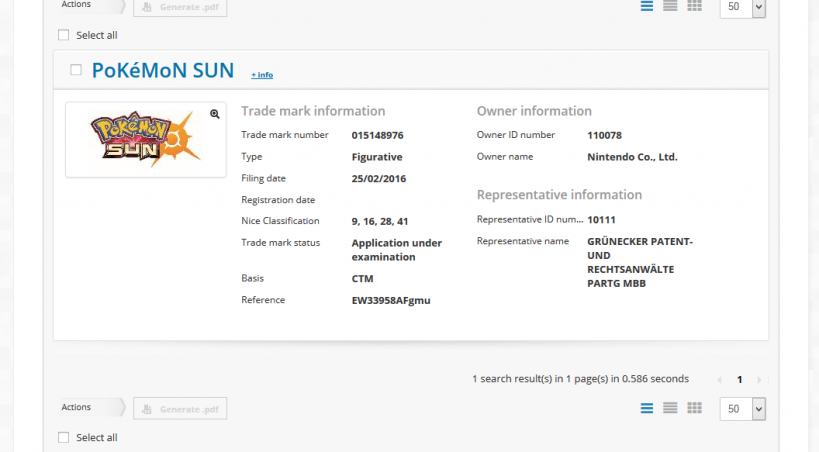
Task: Go to the next results page arrow
Action: [759, 380]
